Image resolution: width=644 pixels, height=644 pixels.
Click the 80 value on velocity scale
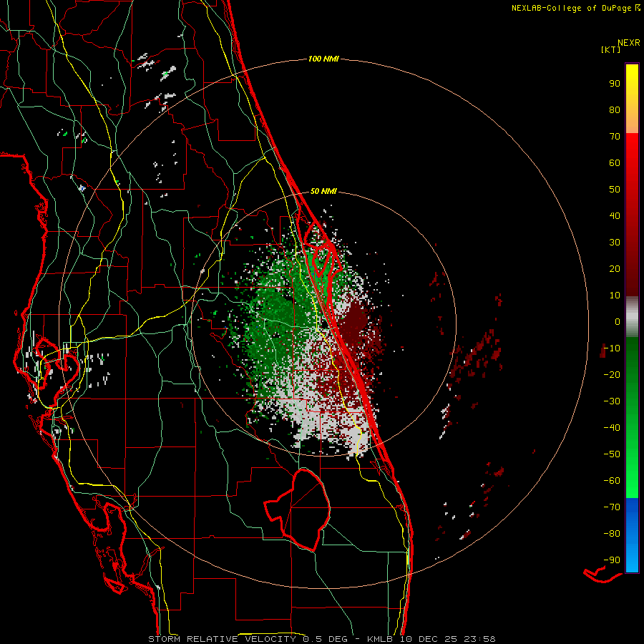[x=615, y=109]
